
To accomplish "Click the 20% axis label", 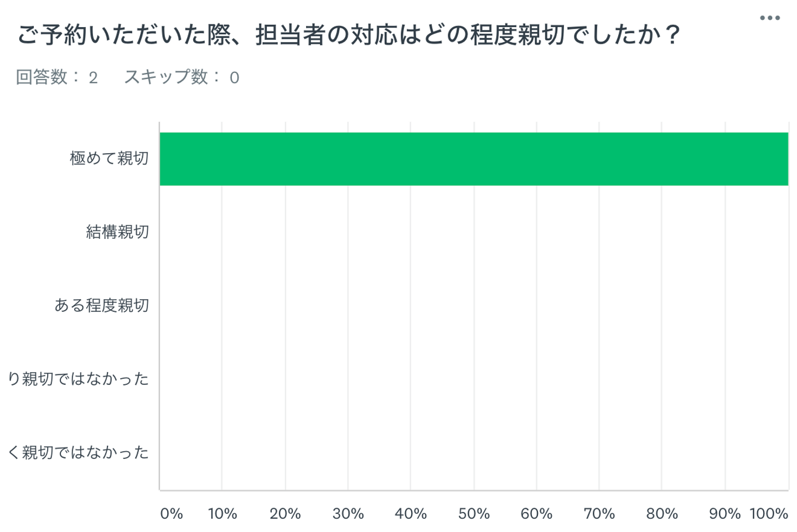I will [285, 514].
